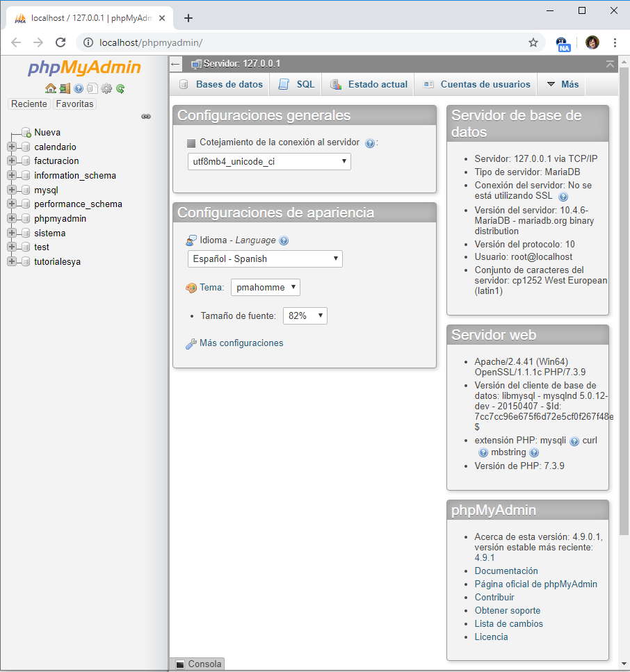The width and height of the screenshot is (630, 672).
Task: Click collapse header arrows at top right
Action: click(x=610, y=65)
